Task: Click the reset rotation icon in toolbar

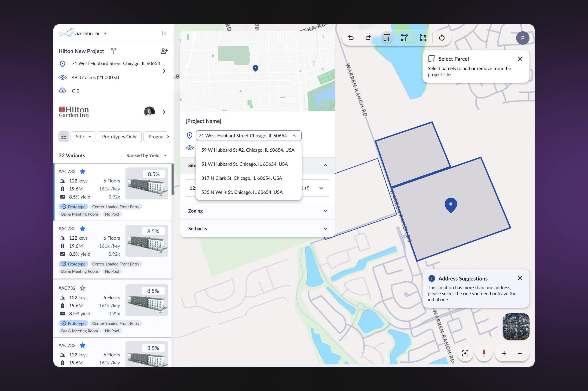Action: (442, 38)
